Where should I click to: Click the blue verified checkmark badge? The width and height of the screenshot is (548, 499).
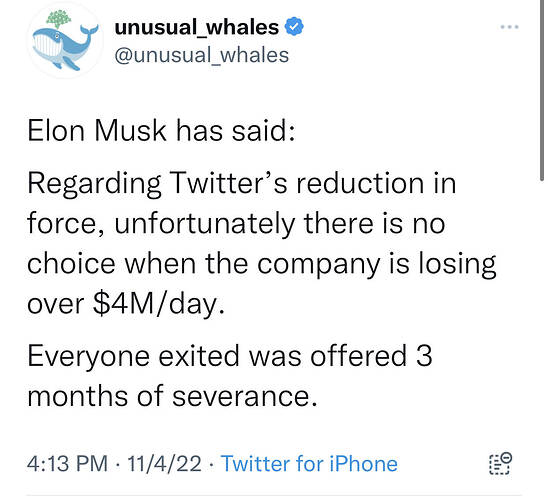tap(294, 27)
